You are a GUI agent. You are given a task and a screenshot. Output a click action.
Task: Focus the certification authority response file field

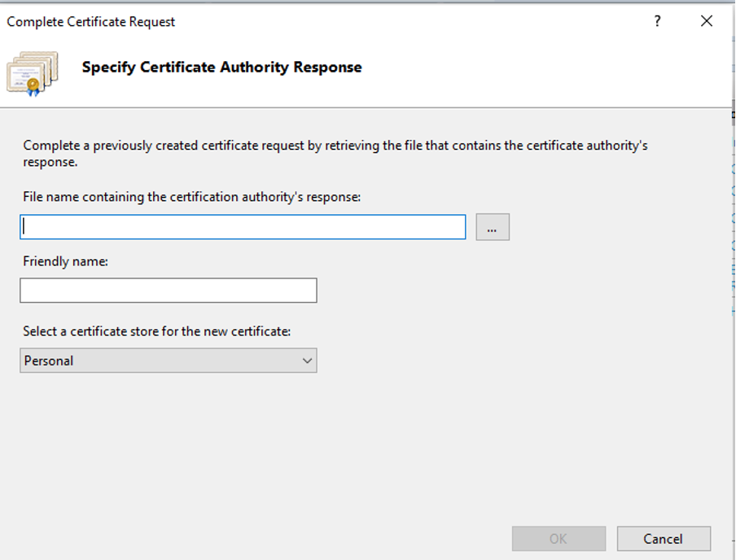click(x=243, y=227)
